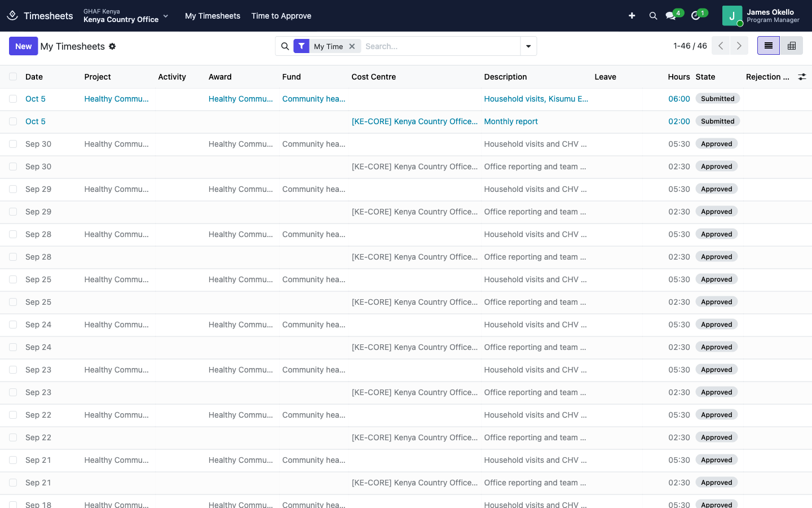Screen dimensions: 812x508
Task: Remove the My Time filter
Action: pos(352,46)
